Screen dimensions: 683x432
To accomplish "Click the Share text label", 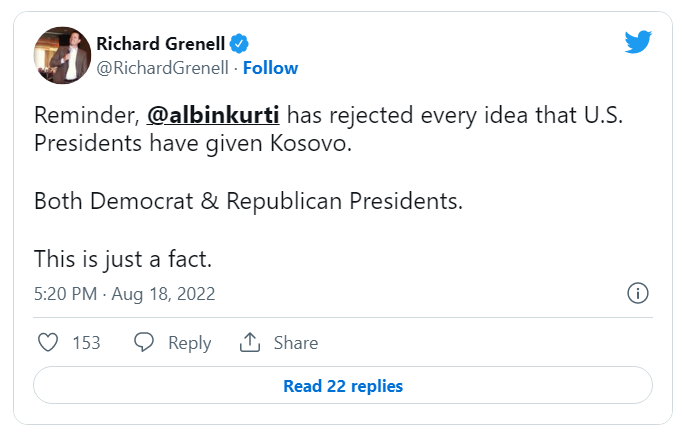I will coord(296,342).
